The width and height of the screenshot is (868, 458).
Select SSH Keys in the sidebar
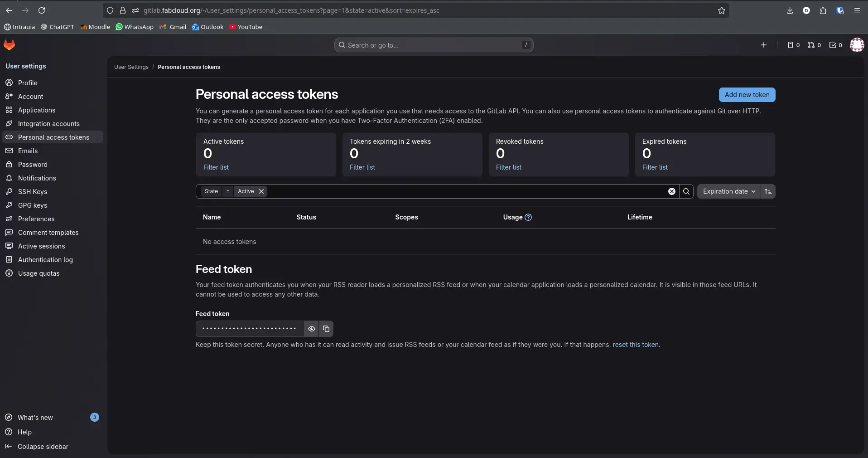coord(33,192)
